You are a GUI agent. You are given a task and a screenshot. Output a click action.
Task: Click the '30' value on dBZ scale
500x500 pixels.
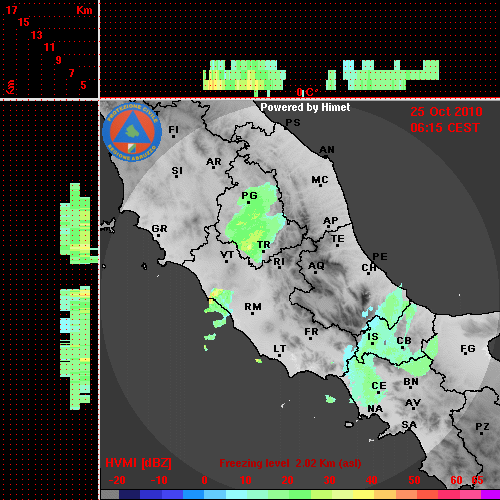[329, 480]
